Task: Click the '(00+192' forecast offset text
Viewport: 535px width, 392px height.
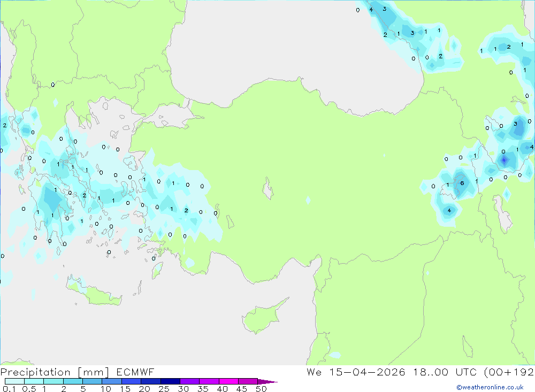Action: (x=509, y=372)
